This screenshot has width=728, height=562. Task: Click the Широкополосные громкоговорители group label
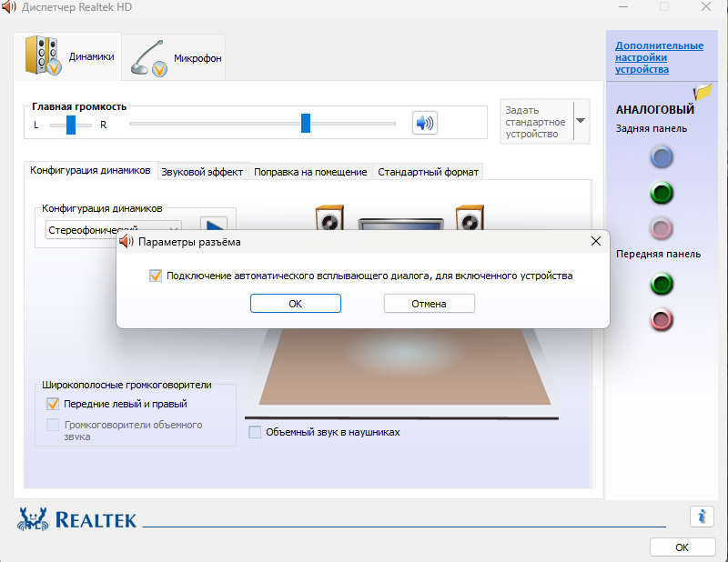pos(126,385)
